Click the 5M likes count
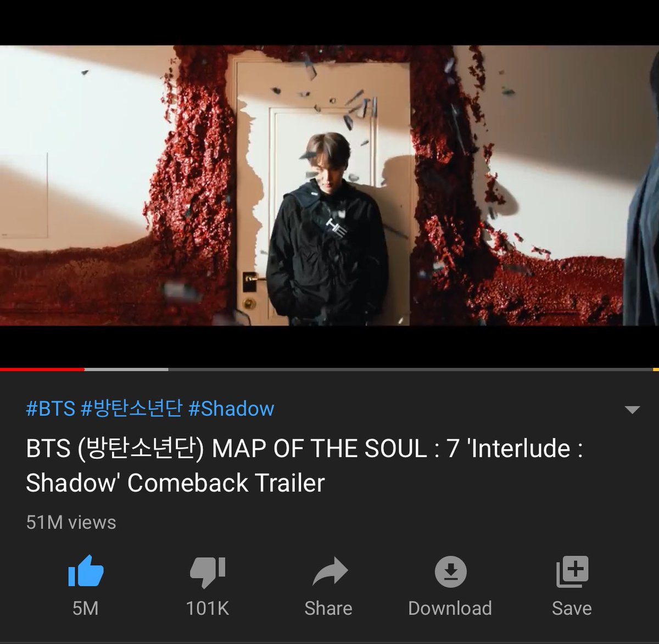This screenshot has height=644, width=659. (86, 608)
